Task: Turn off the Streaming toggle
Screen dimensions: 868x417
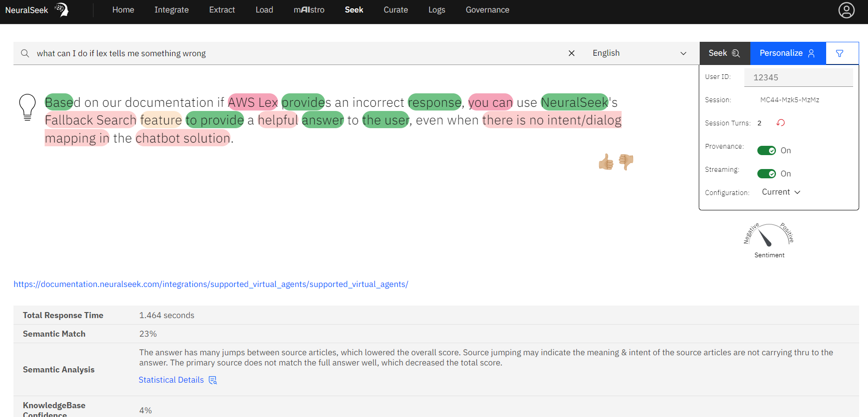Action: tap(766, 174)
